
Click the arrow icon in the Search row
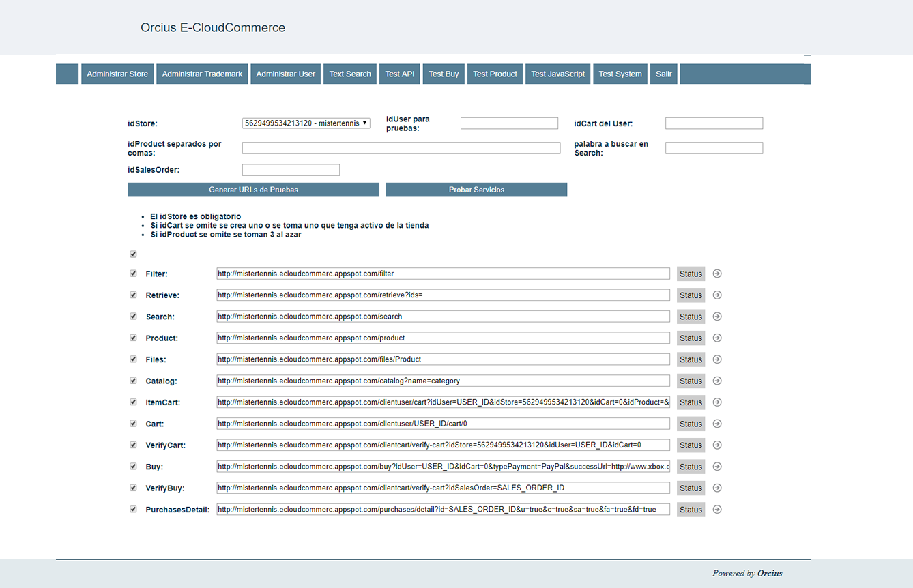coord(717,317)
